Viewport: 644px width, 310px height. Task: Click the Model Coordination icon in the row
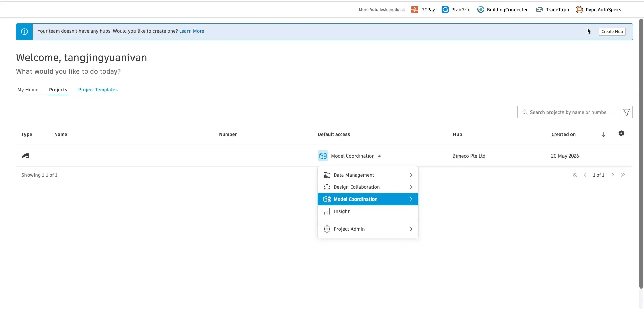(x=323, y=156)
